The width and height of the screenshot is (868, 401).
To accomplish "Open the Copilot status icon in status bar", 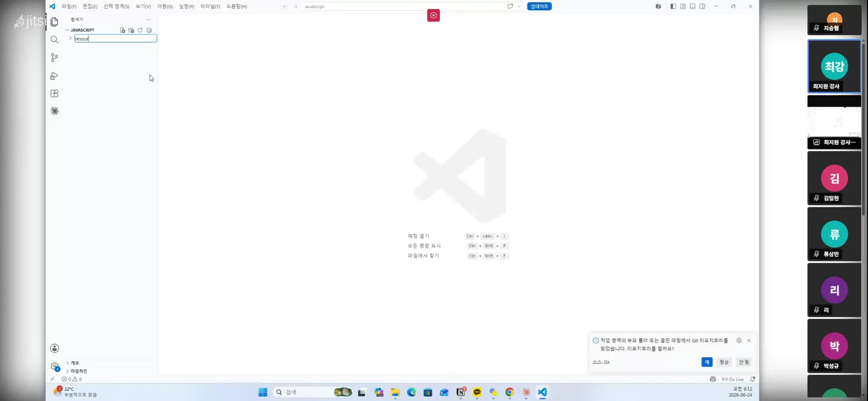I will coord(713,379).
